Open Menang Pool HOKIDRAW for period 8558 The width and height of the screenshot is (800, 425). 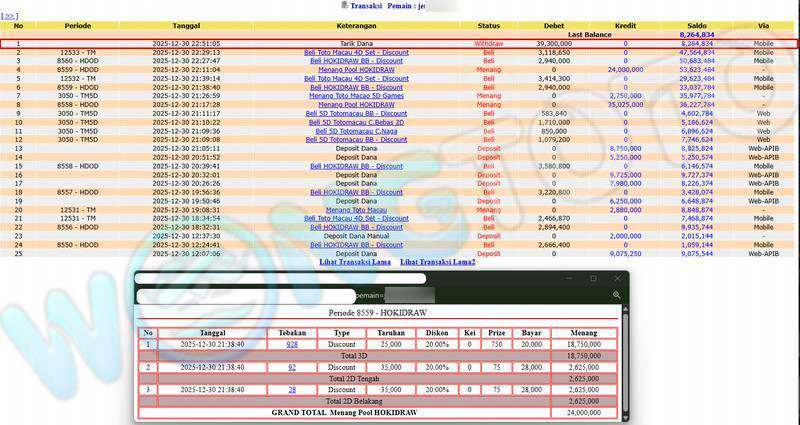tap(357, 104)
